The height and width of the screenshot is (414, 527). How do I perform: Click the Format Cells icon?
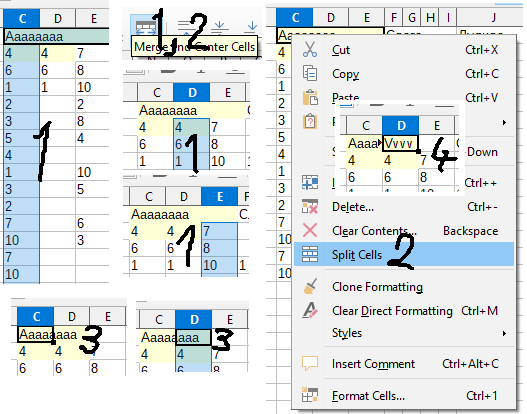pyautogui.click(x=310, y=395)
